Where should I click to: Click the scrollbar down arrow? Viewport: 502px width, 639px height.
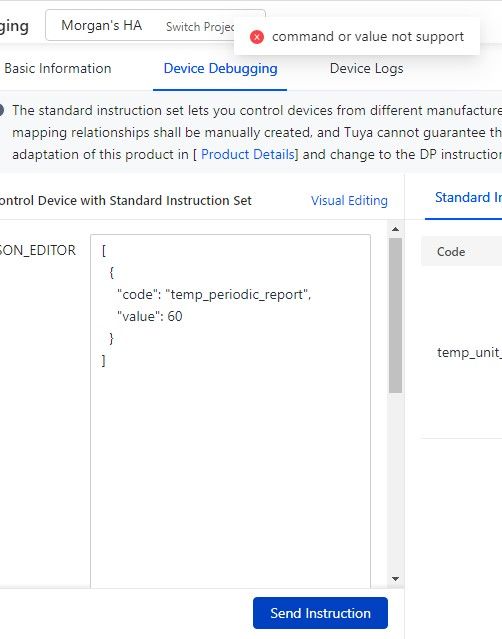pyautogui.click(x=395, y=579)
